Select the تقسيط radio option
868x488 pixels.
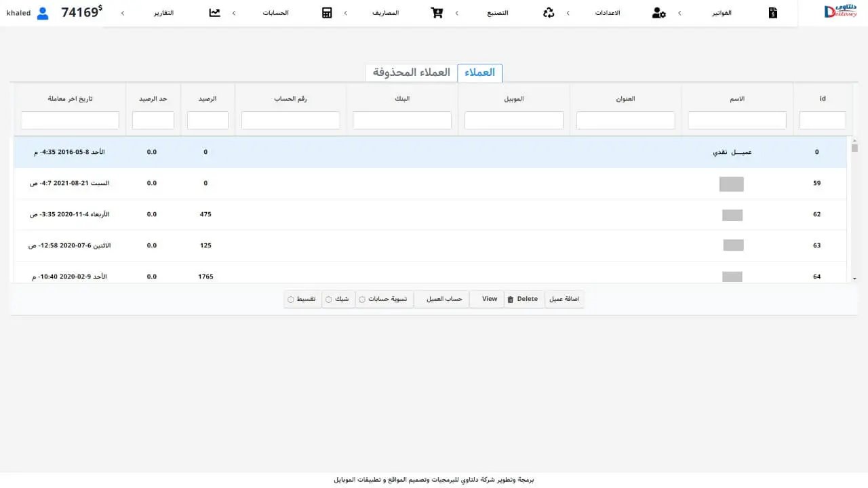(x=291, y=300)
